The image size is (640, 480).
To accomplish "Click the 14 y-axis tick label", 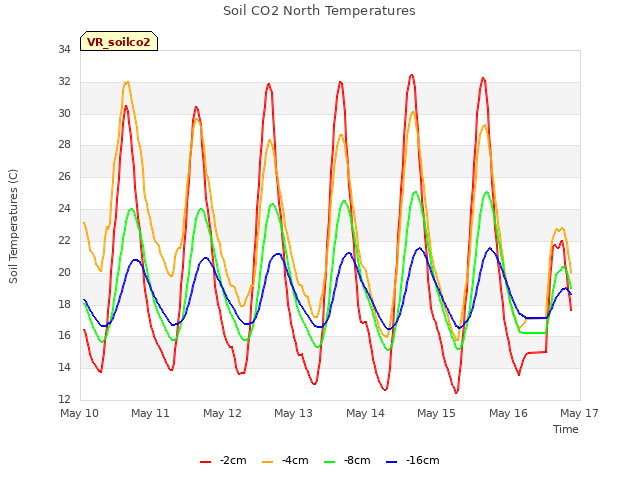I will coord(64,367).
